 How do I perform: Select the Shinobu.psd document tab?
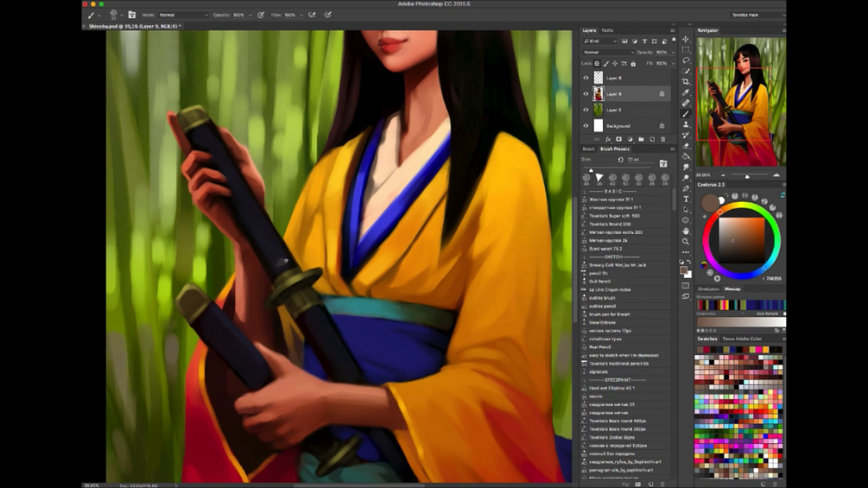click(134, 26)
